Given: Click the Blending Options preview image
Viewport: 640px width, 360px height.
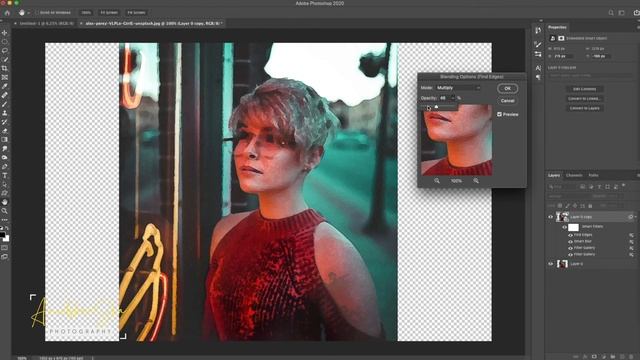Looking at the screenshot, I should click(x=456, y=140).
